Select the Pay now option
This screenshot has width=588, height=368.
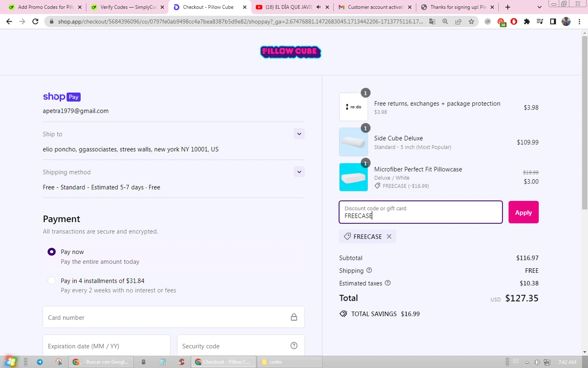pos(51,252)
